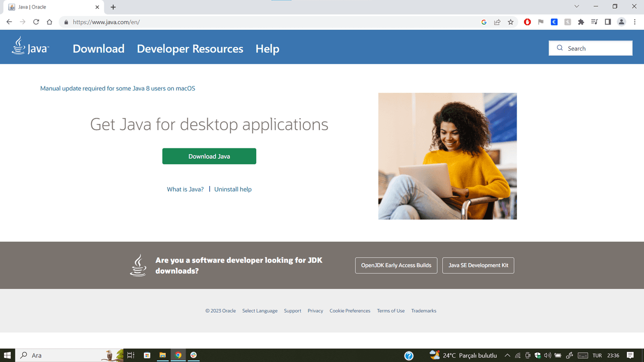The height and width of the screenshot is (362, 644).
Task: Open Windows Start menu
Action: click(8, 355)
